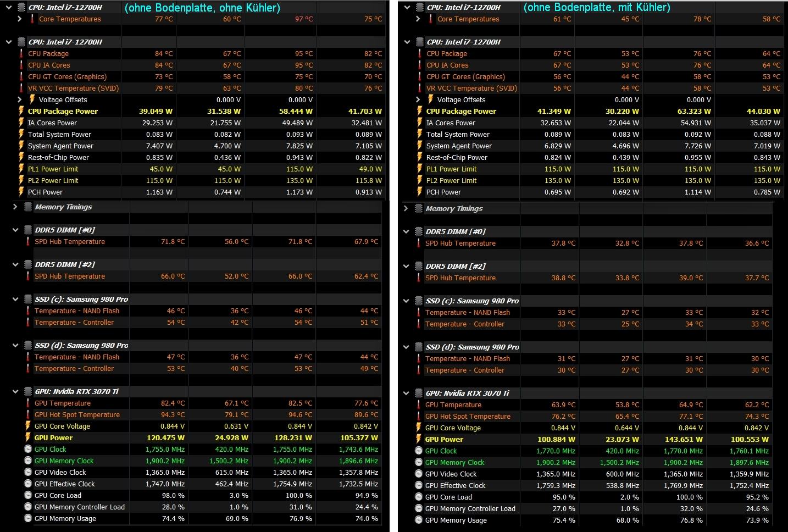Select the 49.489 W IA Cores Power value
Screen dimensions: 788x532
coord(297,123)
